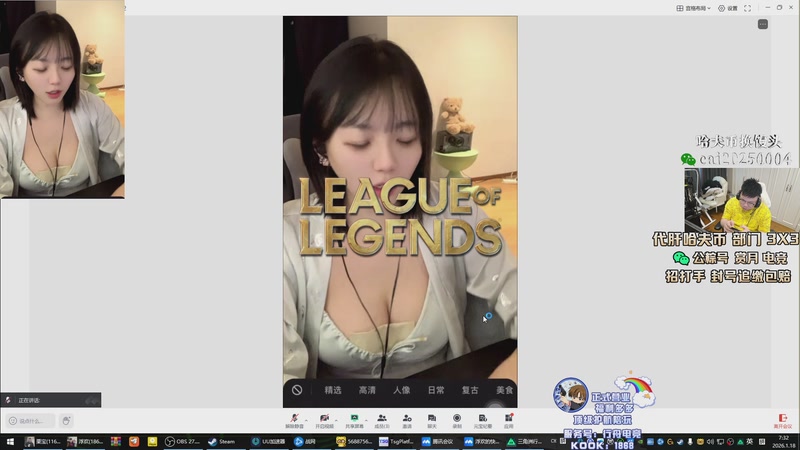Viewport: 800px width, 450px height.
Task: Open 三角洲行动 taskbar item
Action: [x=526, y=442]
